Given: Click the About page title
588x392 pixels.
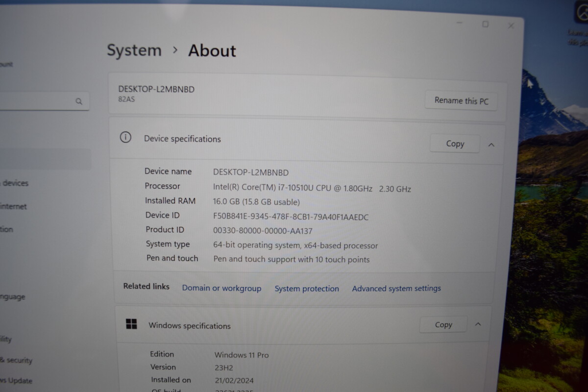Looking at the screenshot, I should 212,50.
